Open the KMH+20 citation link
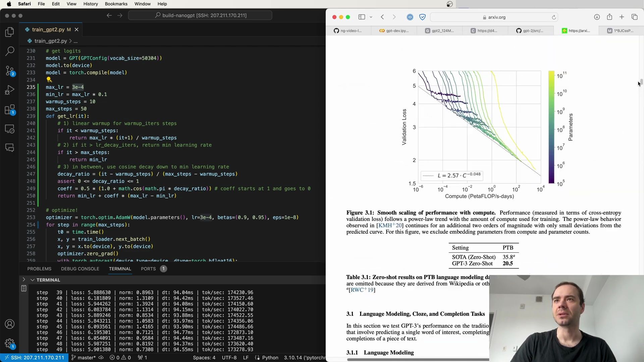Viewport: 644px width, 362px height. (x=390, y=225)
